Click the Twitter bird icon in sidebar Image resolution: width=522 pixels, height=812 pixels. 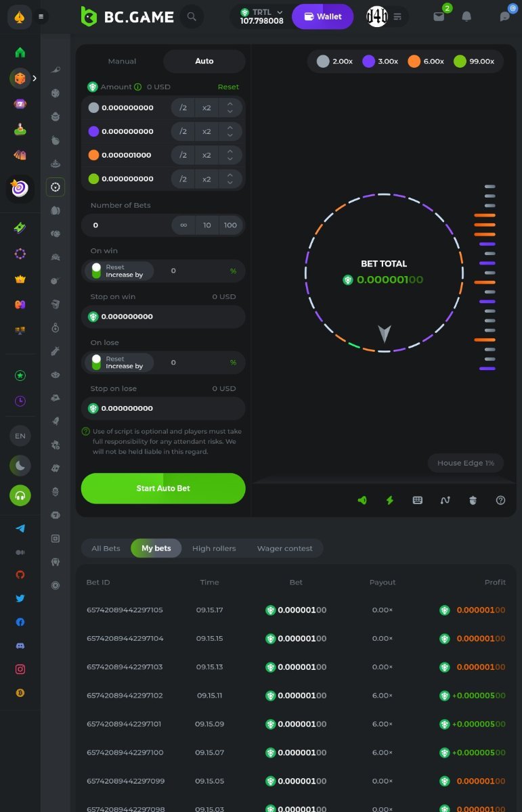[20, 598]
